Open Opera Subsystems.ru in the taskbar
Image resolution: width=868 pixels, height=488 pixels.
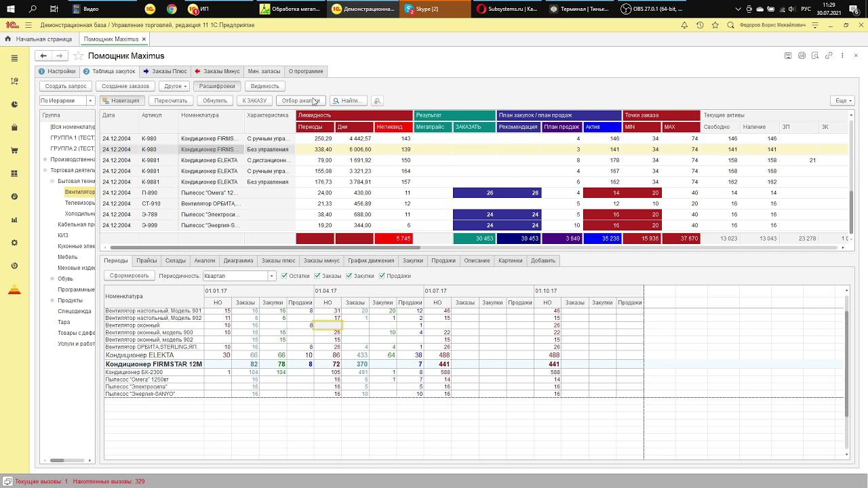[x=507, y=9]
